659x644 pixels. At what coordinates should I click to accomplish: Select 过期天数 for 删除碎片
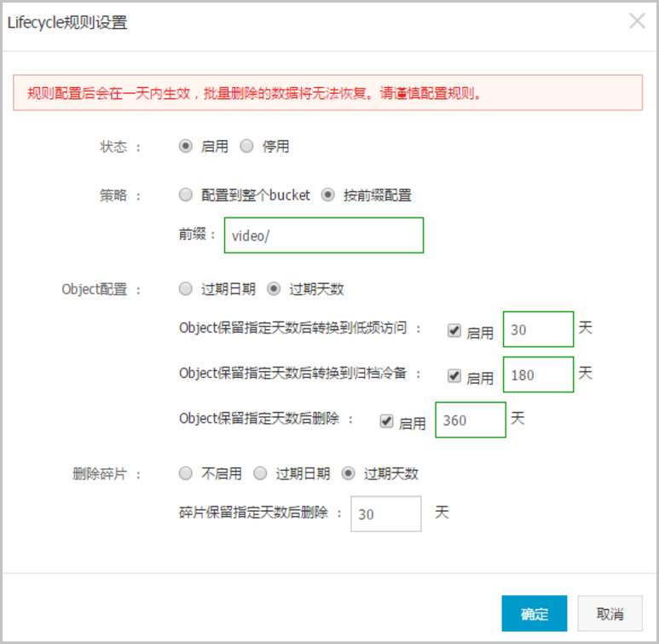(x=348, y=473)
